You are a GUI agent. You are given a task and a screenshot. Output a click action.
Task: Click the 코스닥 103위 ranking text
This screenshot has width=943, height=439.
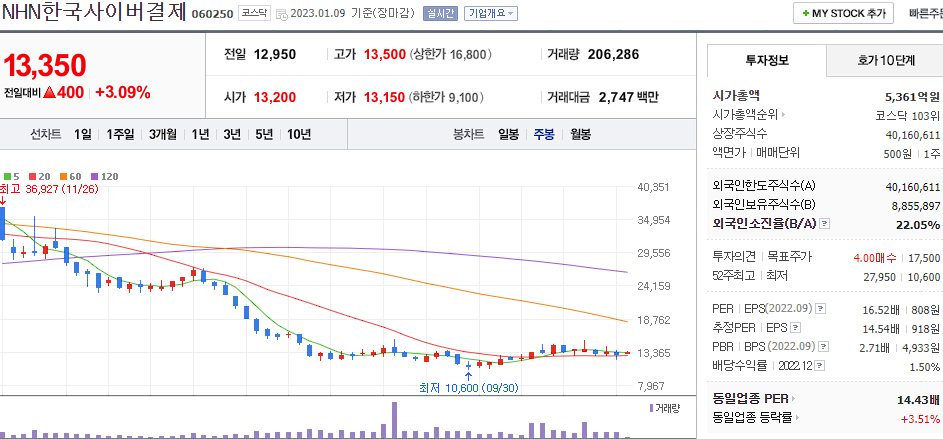908,115
